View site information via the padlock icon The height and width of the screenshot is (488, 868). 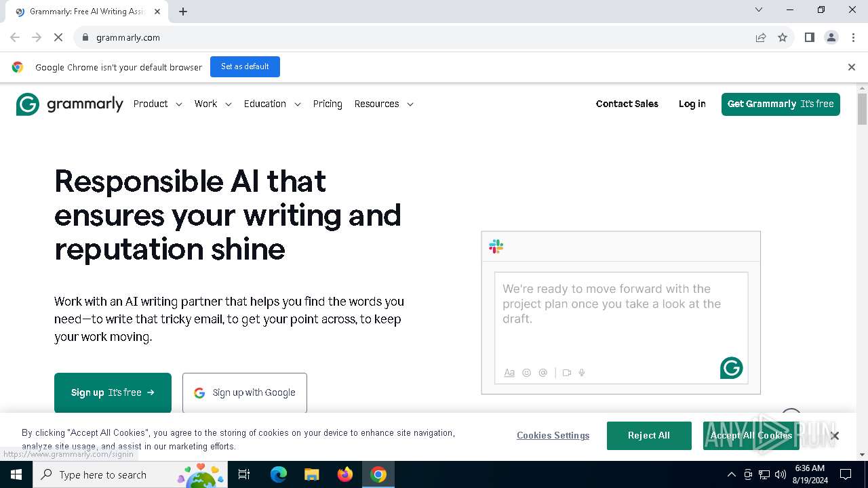click(x=85, y=37)
